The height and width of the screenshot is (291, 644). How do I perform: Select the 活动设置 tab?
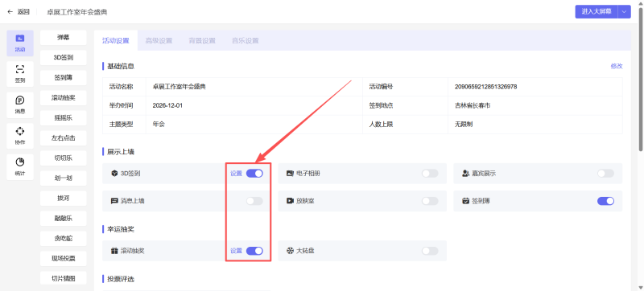[115, 40]
